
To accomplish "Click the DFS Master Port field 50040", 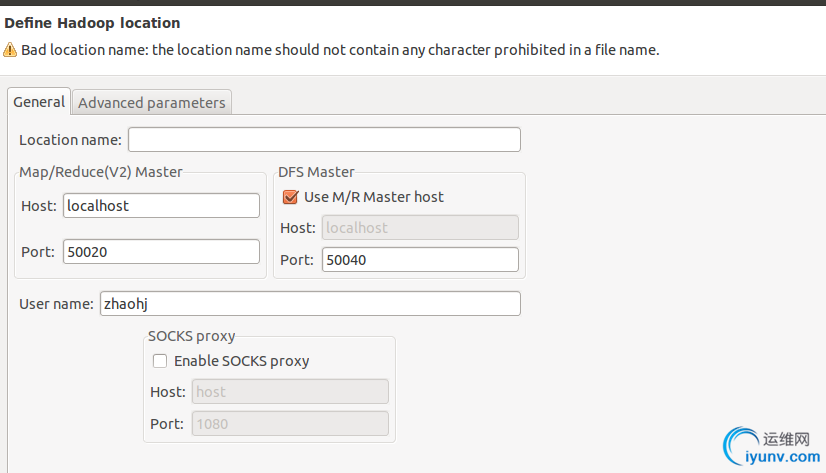I will coord(420,260).
